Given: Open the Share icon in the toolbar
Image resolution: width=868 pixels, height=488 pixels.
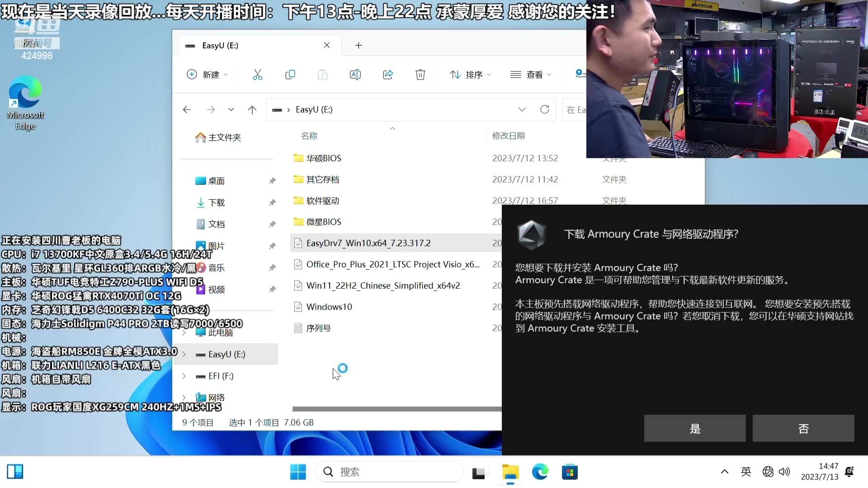Looking at the screenshot, I should click(x=388, y=75).
